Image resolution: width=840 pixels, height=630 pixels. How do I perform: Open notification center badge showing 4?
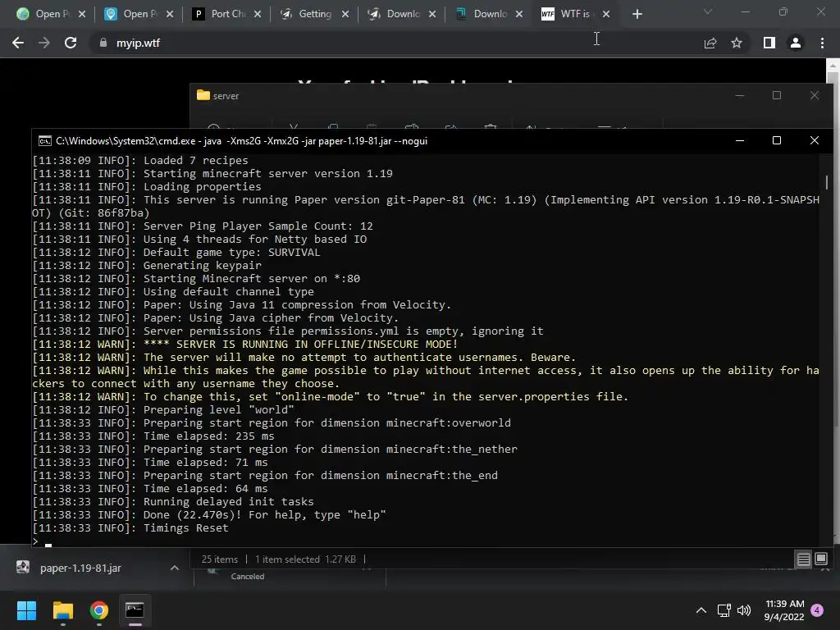pos(817,610)
